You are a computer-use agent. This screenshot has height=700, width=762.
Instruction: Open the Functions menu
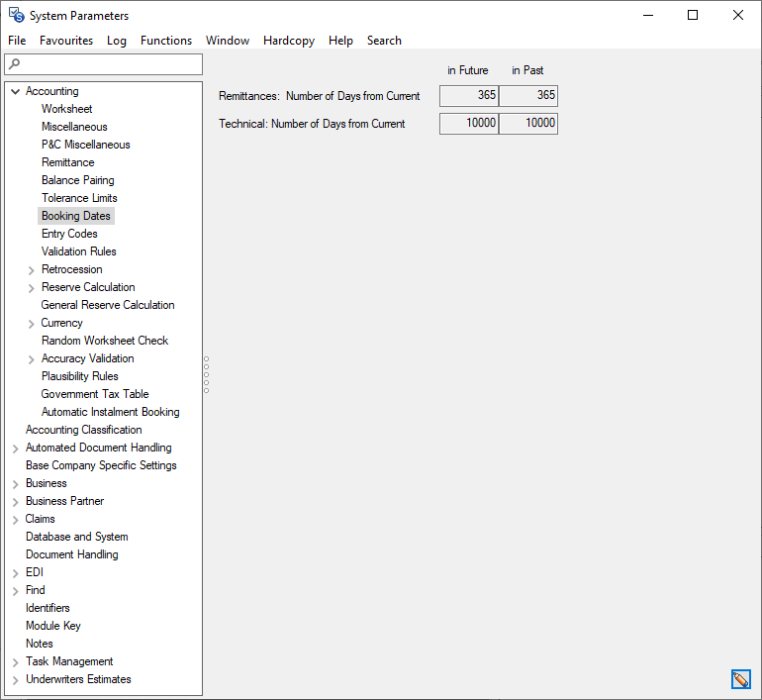(166, 41)
